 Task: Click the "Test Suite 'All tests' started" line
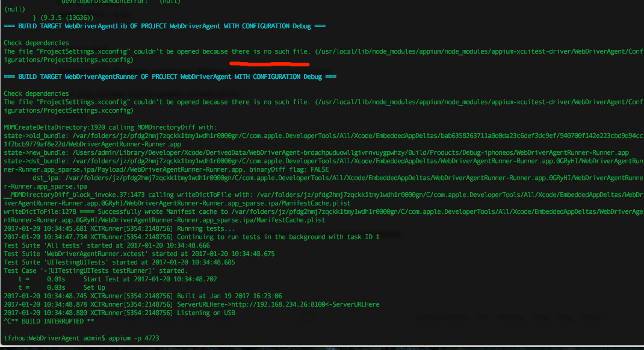point(107,245)
